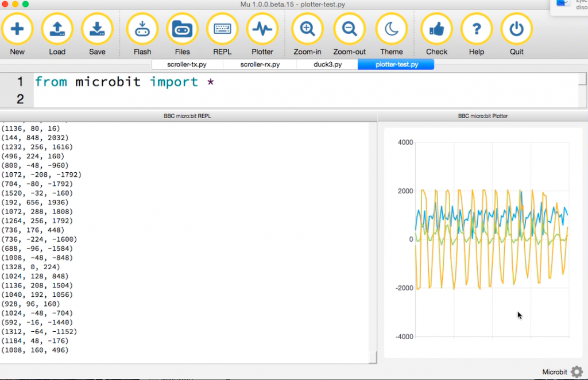Save the current script

click(97, 29)
